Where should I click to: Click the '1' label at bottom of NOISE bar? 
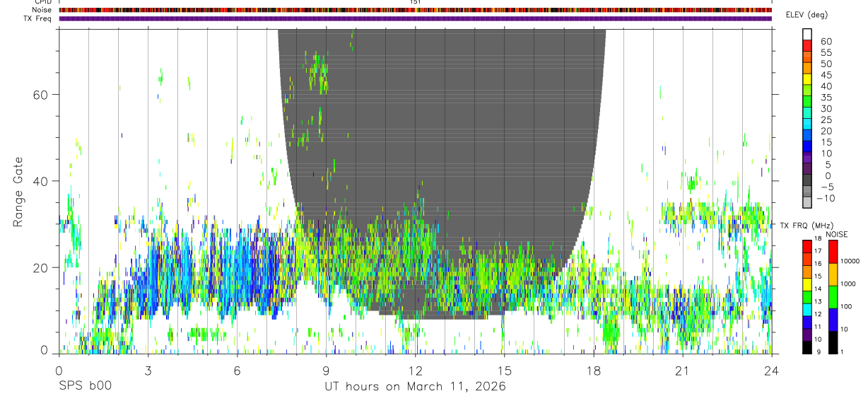[843, 351]
